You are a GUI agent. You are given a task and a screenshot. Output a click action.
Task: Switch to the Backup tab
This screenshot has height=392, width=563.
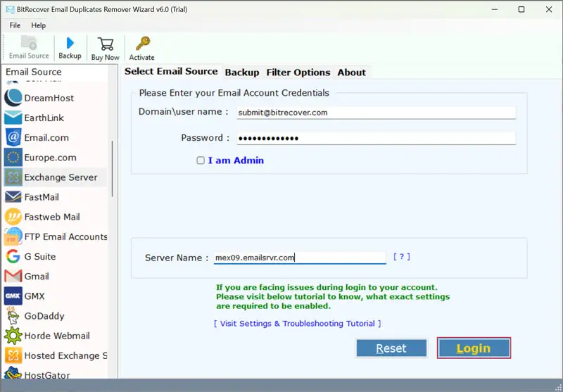coord(242,72)
